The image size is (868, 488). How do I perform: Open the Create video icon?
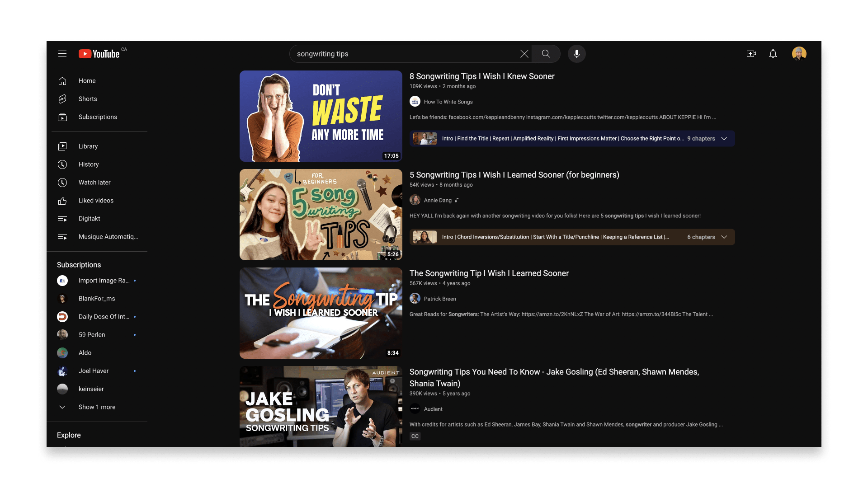tap(751, 54)
